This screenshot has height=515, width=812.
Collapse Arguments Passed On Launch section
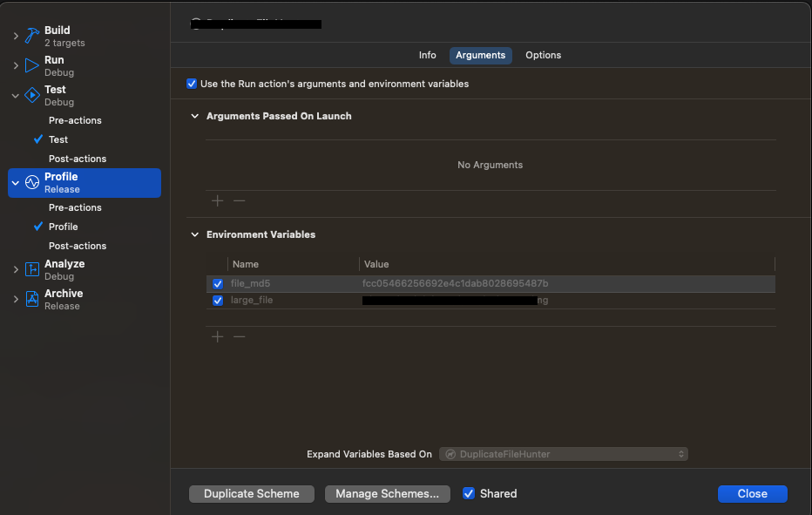194,116
